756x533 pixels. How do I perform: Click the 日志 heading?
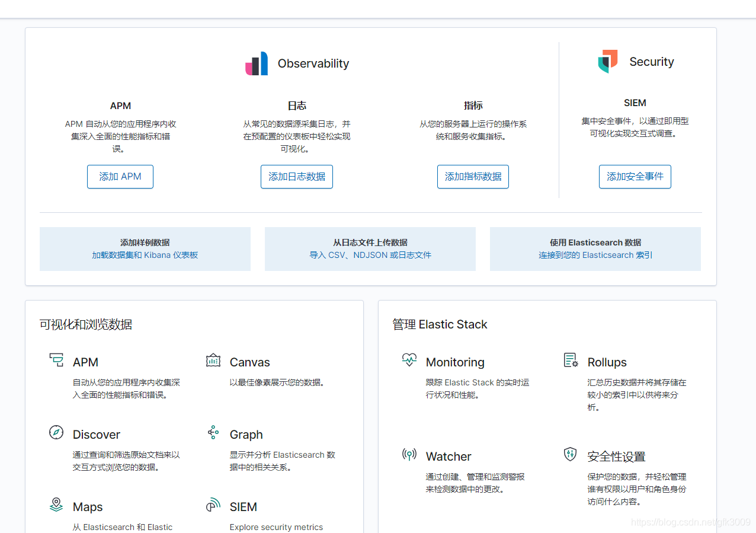[297, 106]
